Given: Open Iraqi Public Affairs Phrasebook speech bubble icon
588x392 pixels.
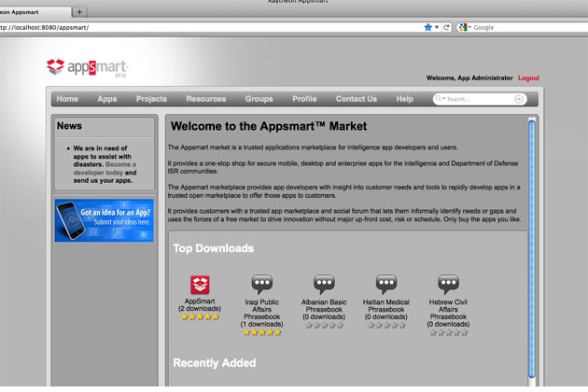Looking at the screenshot, I should 261,284.
